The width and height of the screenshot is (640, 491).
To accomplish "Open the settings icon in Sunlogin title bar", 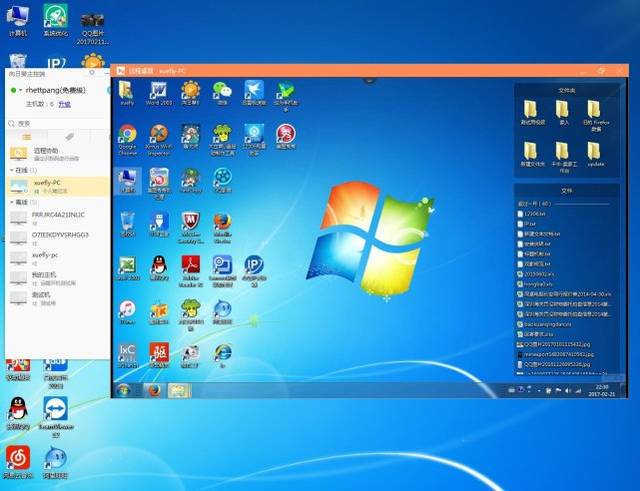I will [x=92, y=73].
